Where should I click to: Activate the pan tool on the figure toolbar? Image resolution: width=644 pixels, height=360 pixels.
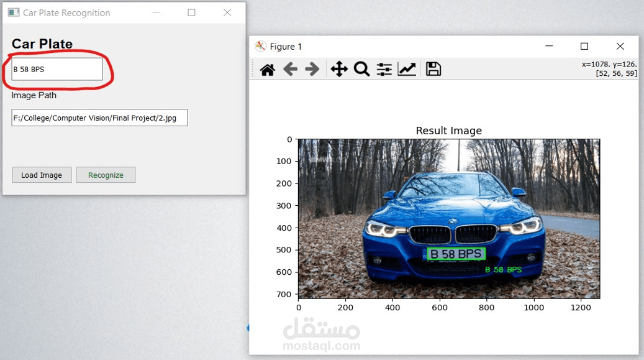(x=338, y=69)
